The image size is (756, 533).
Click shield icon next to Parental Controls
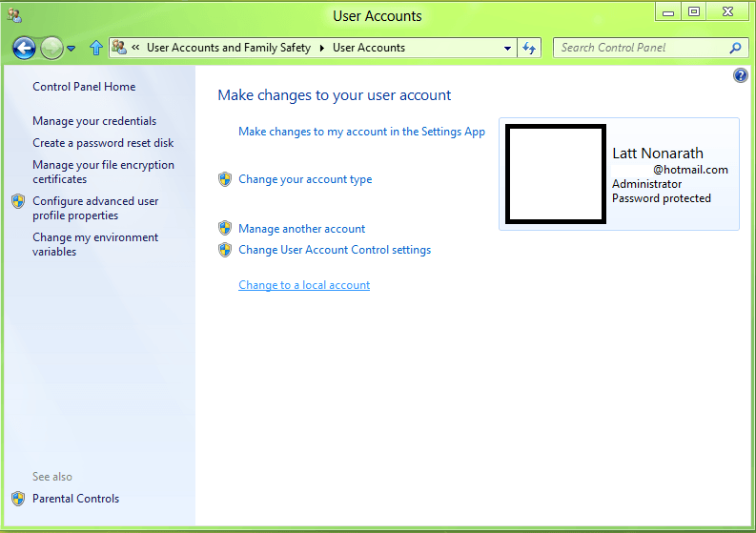pyautogui.click(x=18, y=499)
